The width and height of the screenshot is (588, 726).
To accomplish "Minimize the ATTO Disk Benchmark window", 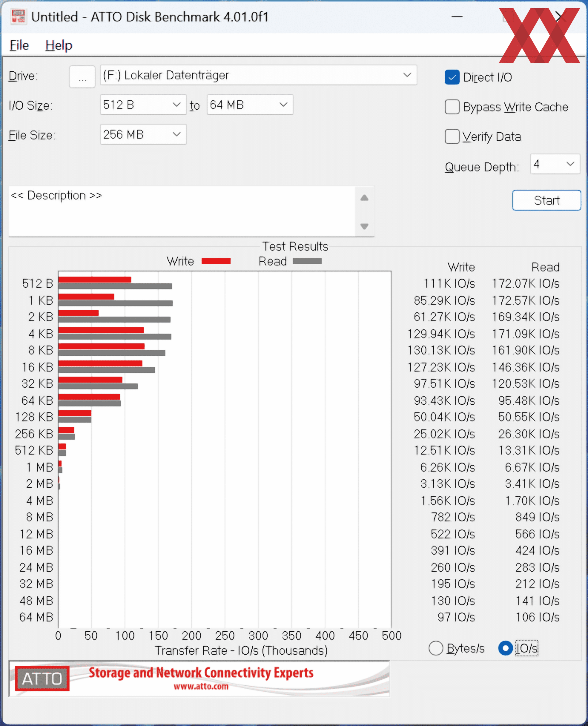I will click(457, 16).
